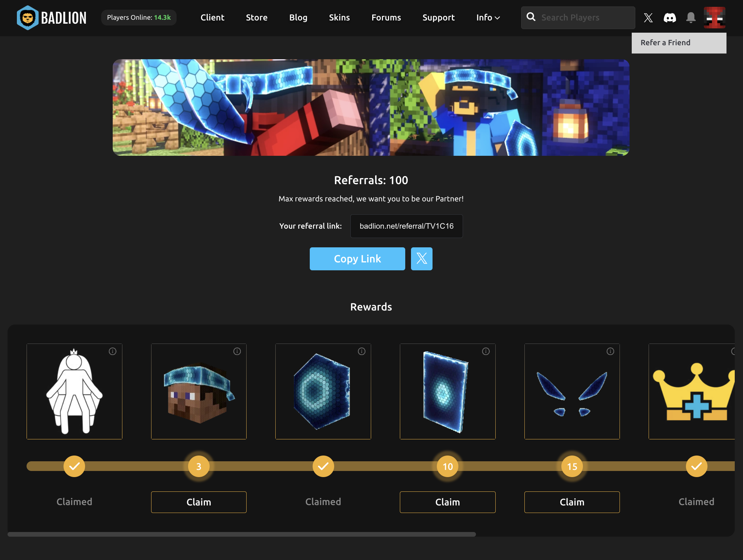The image size is (743, 560).
Task: Open the X (Twitter) header icon
Action: click(648, 18)
